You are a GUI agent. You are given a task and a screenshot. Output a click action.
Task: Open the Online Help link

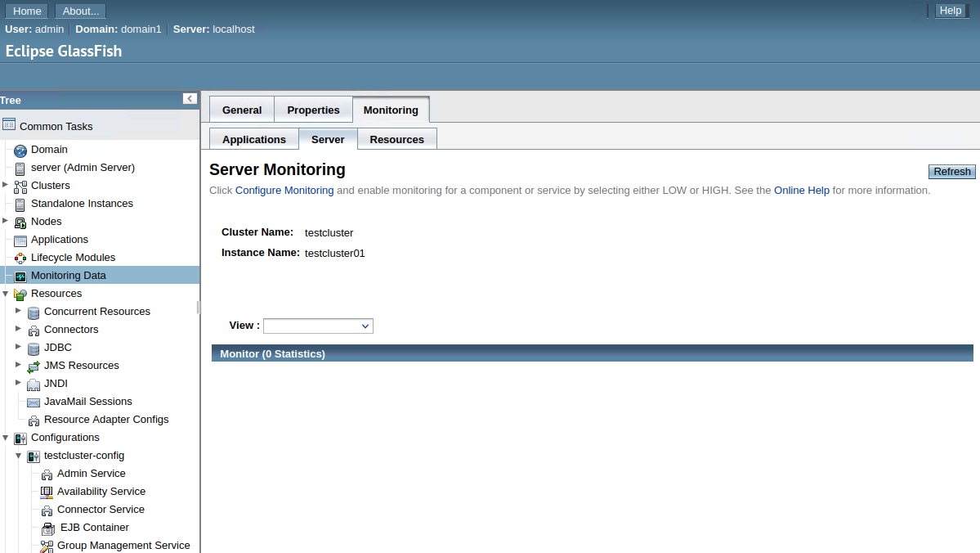[x=801, y=190]
